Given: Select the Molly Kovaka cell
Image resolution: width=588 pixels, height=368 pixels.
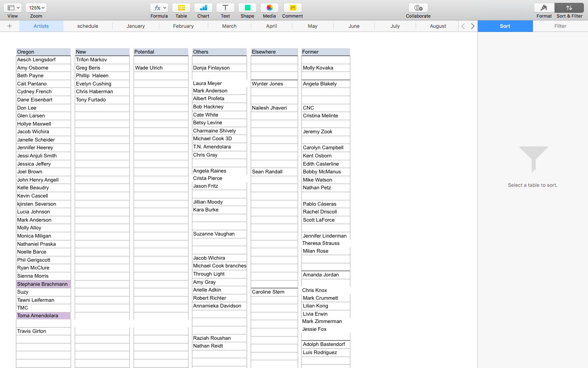Looking at the screenshot, I should [326, 68].
